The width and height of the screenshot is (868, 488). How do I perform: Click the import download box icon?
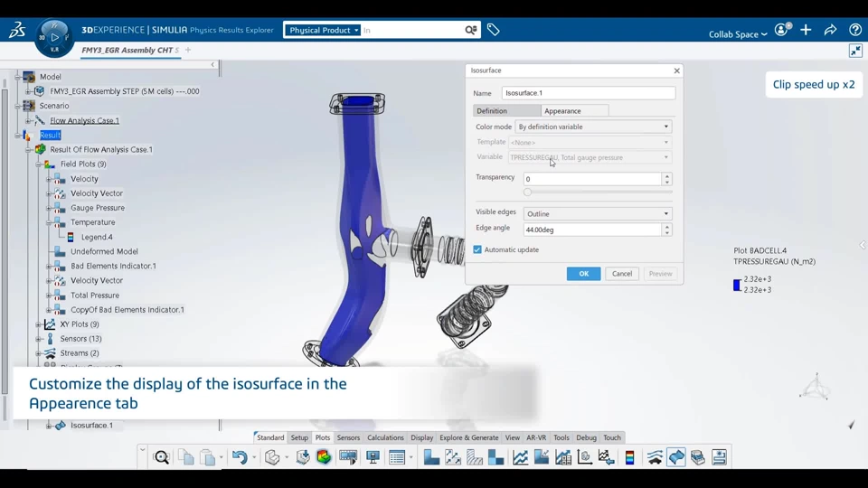click(x=303, y=457)
